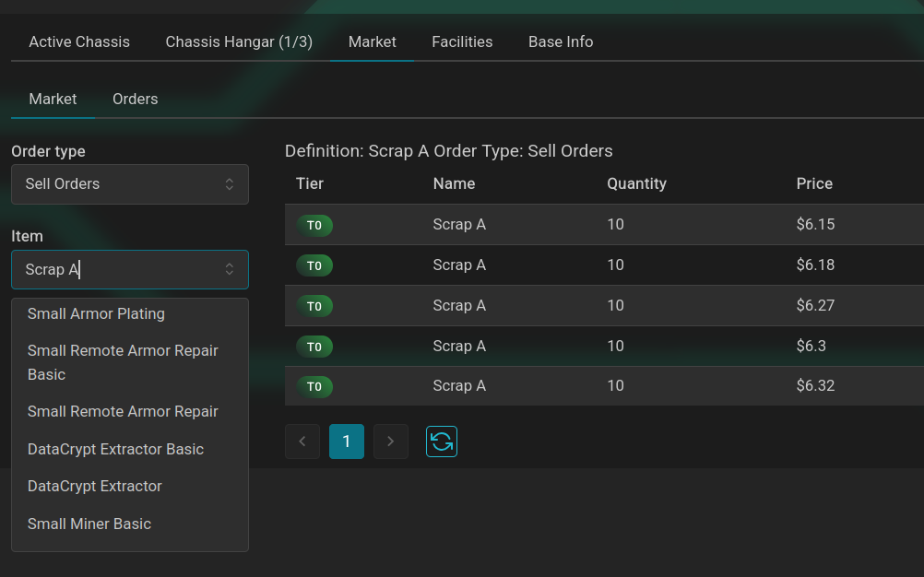Go to next page arrow
The width and height of the screenshot is (924, 577).
tap(391, 442)
